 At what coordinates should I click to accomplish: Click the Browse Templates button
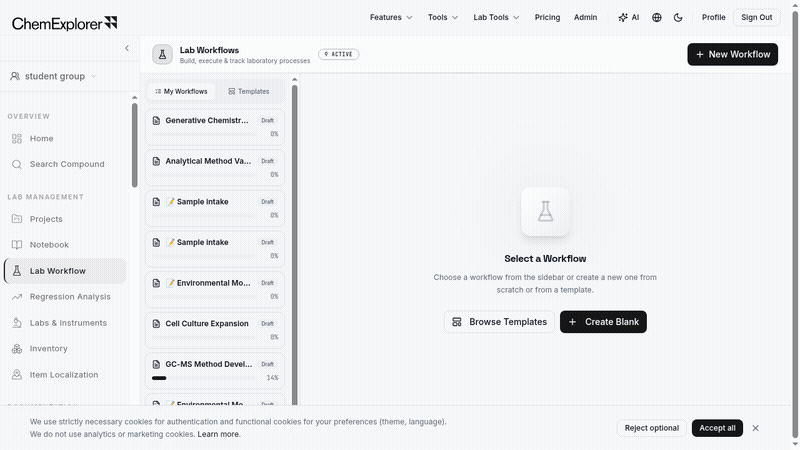coord(499,322)
